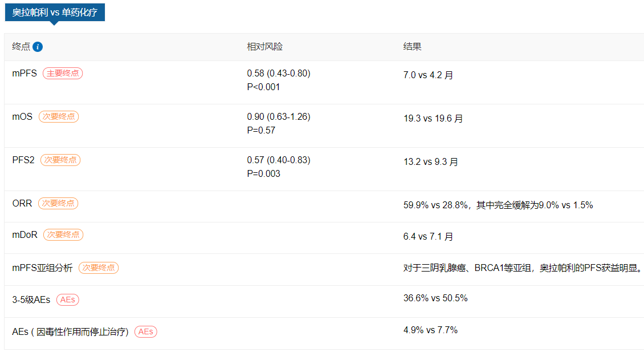644x352 pixels.
Task: Click the 36.6% vs 50.5% result value
Action: tap(435, 298)
